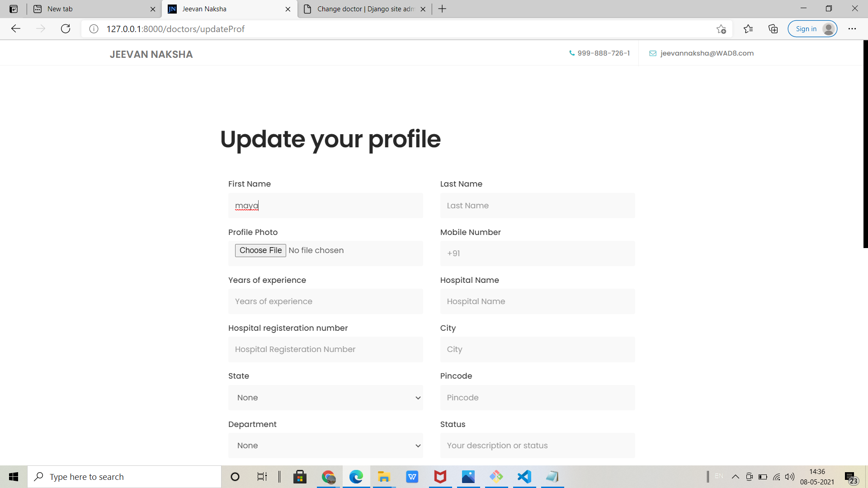The width and height of the screenshot is (868, 488).
Task: Click the Hospital Name input field
Action: 538,301
